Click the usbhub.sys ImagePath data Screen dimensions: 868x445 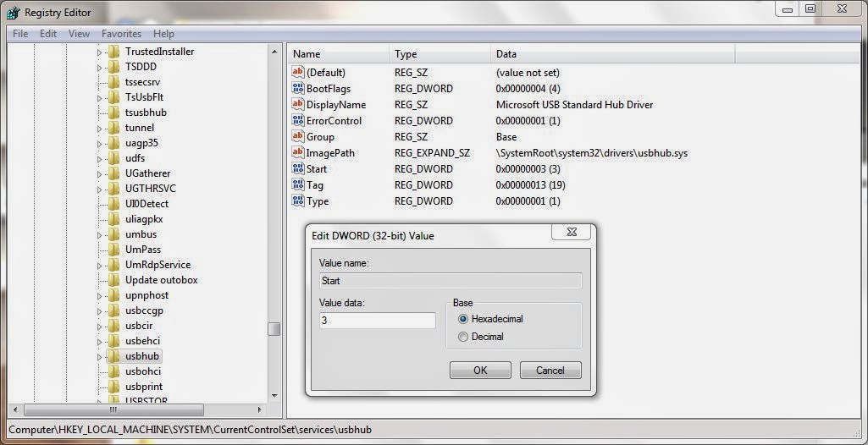coord(592,153)
